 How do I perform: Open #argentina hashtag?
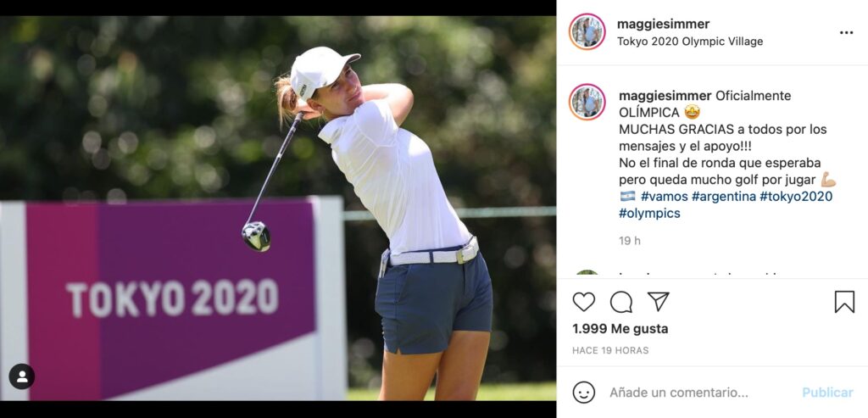(x=724, y=197)
